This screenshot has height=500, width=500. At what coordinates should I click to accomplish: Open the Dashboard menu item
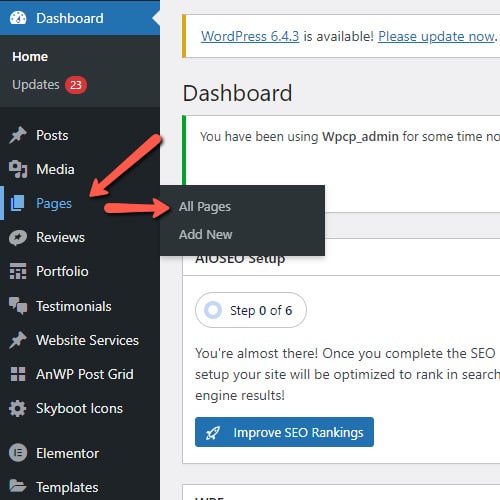tap(80, 18)
